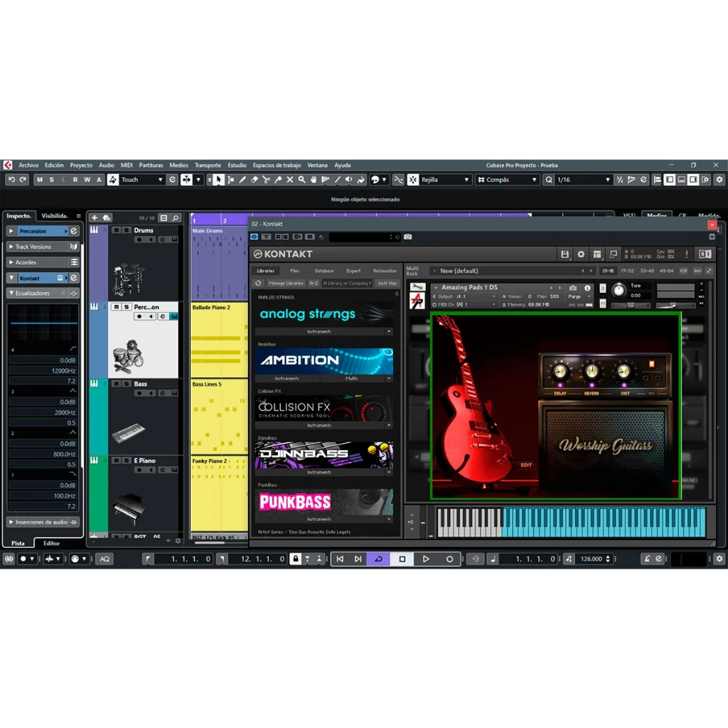Click Manage Libraries in Kontakt

(286, 283)
